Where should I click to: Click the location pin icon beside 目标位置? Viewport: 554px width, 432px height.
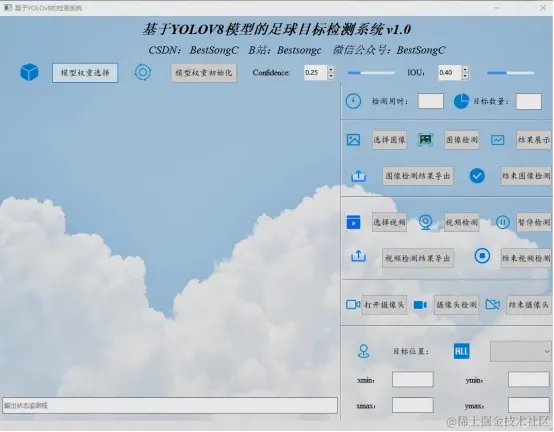[x=364, y=351]
